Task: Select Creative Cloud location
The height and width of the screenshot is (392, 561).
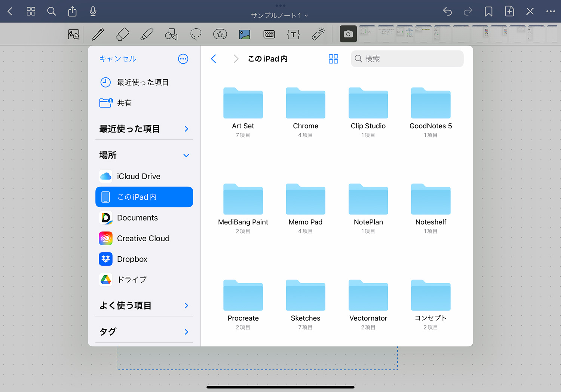Action: (x=144, y=238)
